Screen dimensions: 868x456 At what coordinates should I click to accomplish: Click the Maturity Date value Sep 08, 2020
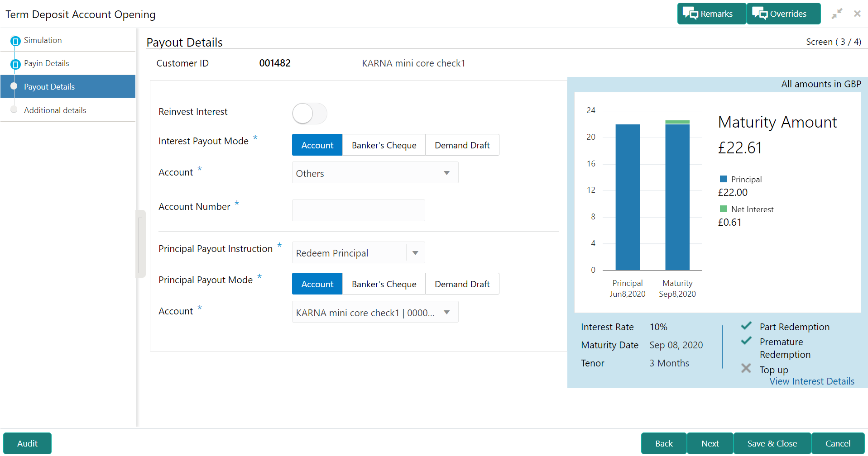(x=676, y=345)
